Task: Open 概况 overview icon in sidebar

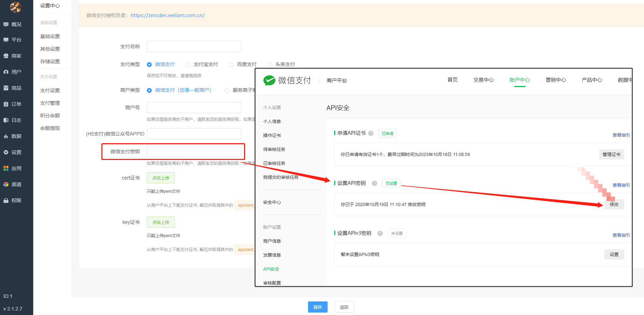Action: pos(6,24)
